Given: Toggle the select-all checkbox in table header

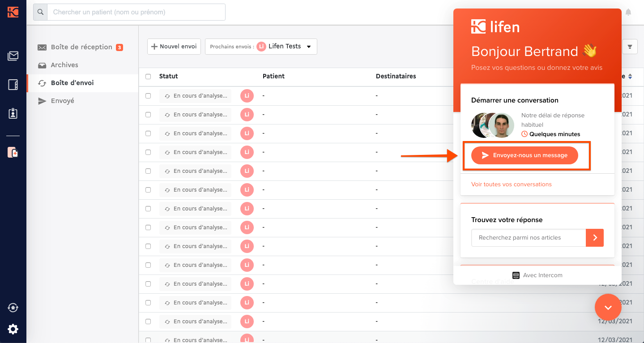Looking at the screenshot, I should (148, 77).
